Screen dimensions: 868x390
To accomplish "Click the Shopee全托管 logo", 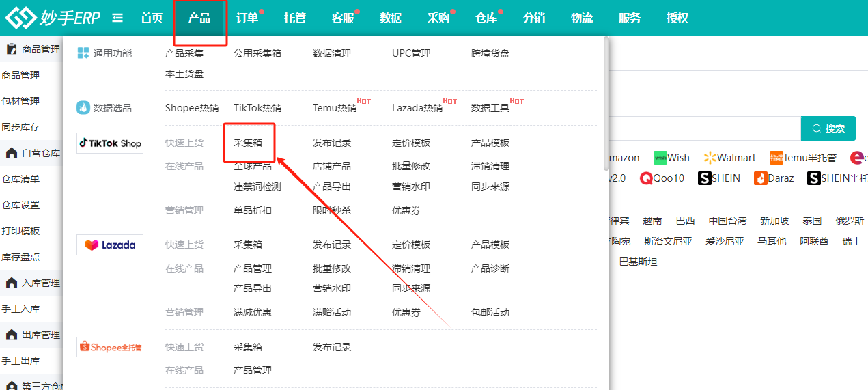I will coord(110,347).
